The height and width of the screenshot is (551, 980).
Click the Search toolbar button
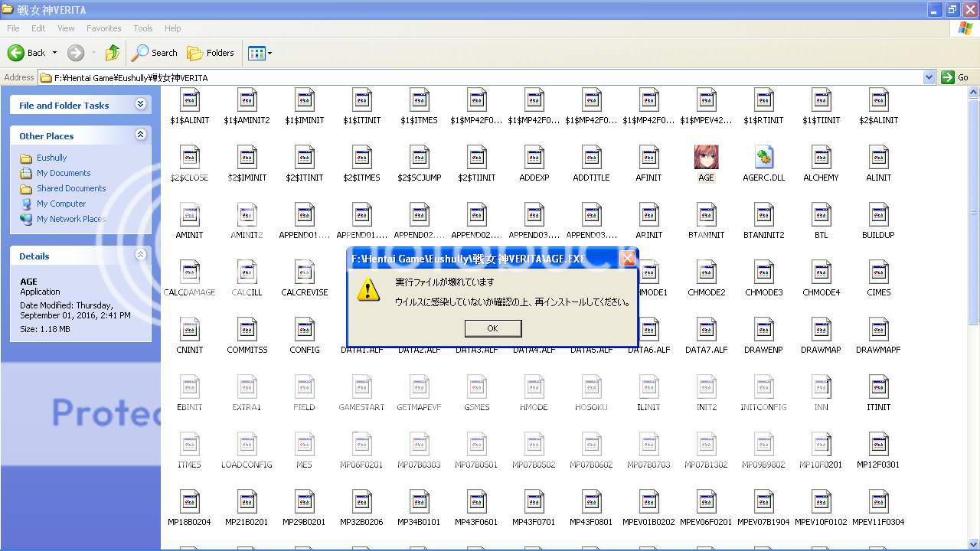click(x=155, y=53)
